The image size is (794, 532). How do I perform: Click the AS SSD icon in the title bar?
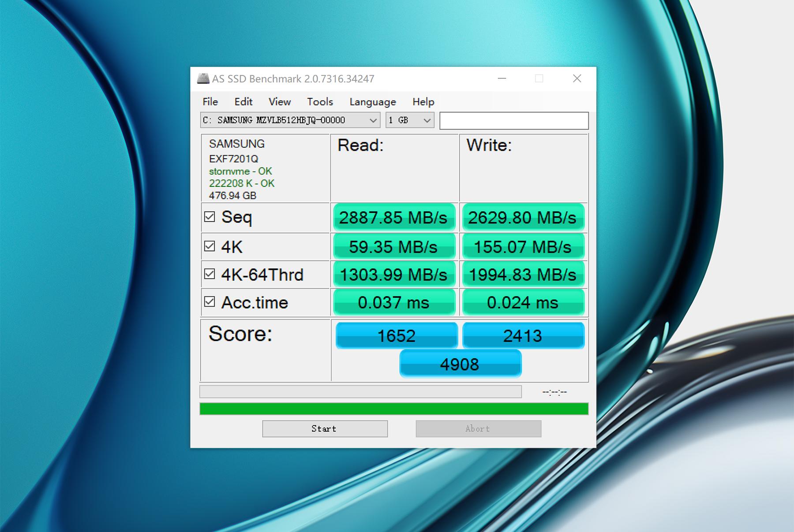coord(202,78)
